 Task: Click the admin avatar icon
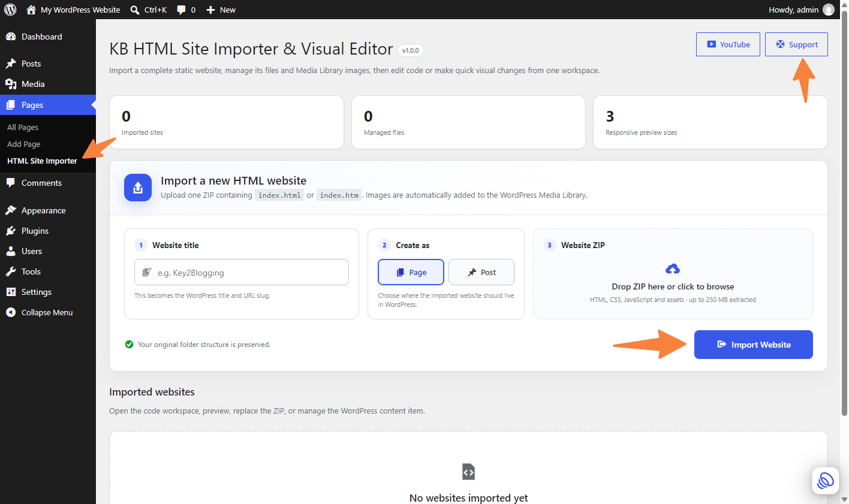tap(828, 10)
